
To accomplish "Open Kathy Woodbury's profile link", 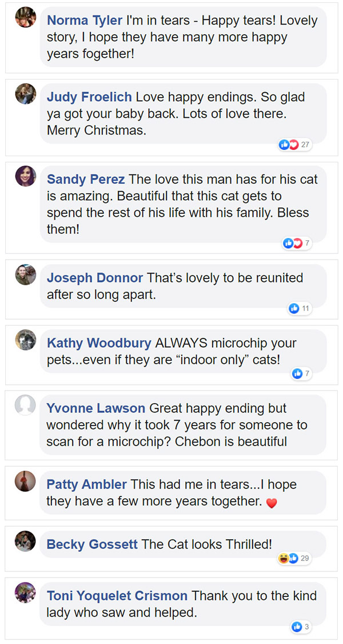I will click(99, 343).
